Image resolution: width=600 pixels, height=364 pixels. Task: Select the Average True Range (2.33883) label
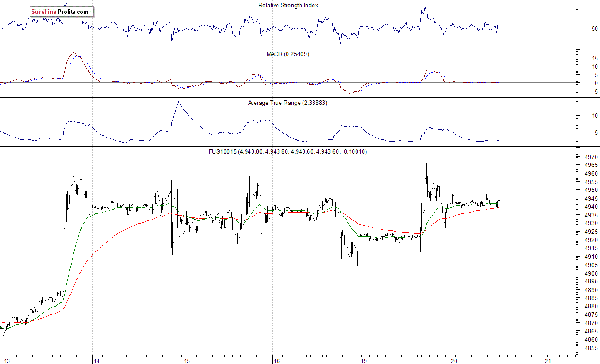(287, 103)
